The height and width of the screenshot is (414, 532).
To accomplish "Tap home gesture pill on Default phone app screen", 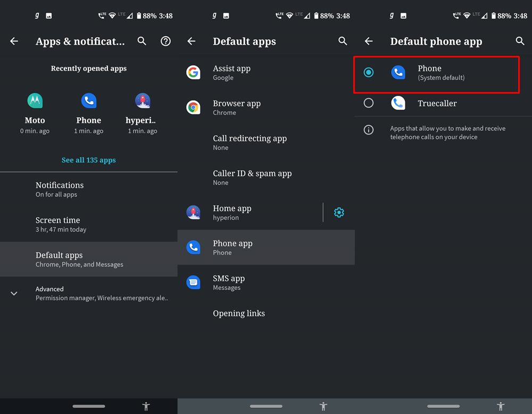I will coord(444,406).
